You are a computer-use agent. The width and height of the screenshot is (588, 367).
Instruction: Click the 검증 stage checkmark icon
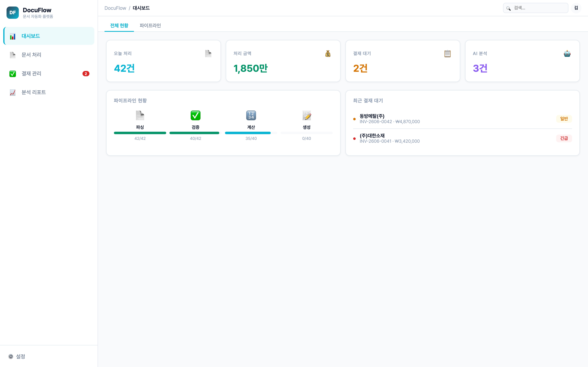pos(195,116)
